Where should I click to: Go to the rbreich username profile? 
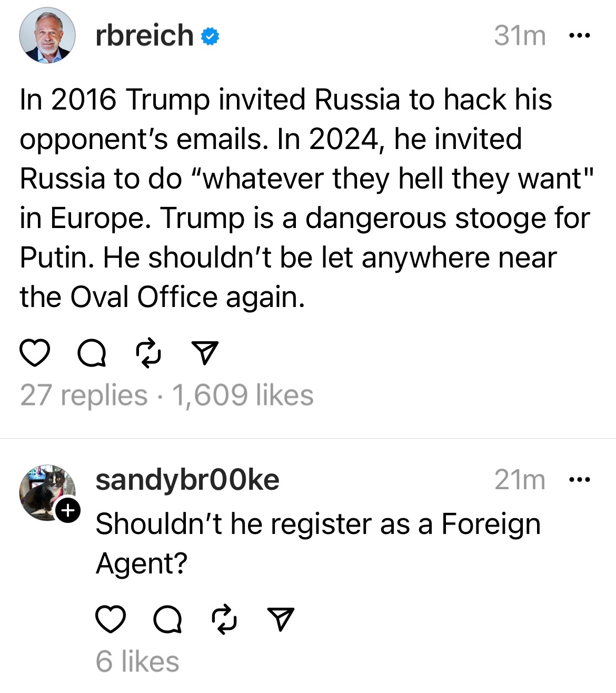point(144,36)
